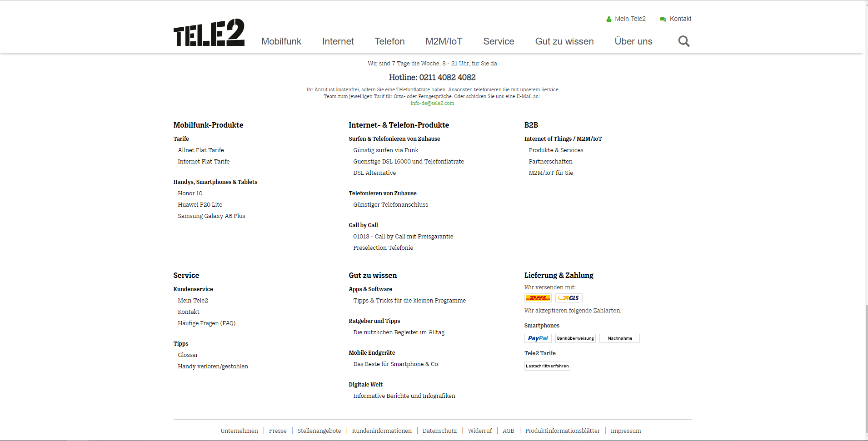This screenshot has width=868, height=441.
Task: Open the Glossar link
Action: tap(188, 355)
